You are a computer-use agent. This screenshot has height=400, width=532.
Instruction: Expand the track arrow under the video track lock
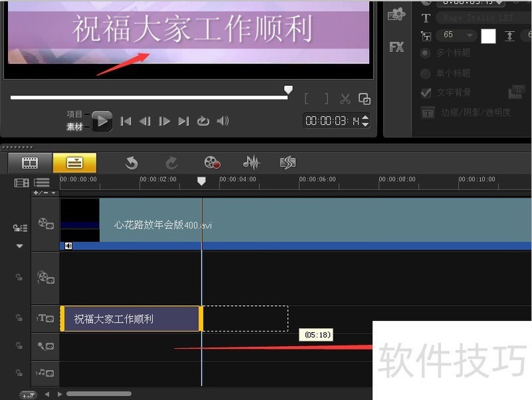coord(19,246)
